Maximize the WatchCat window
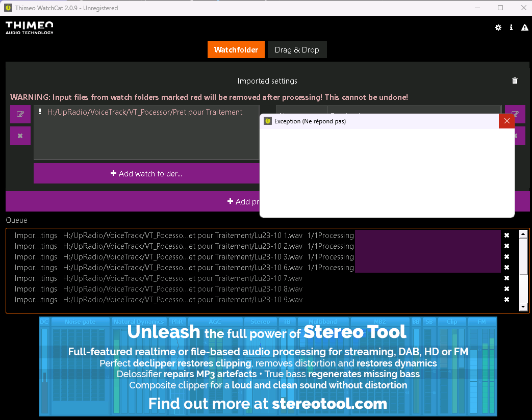The height and width of the screenshot is (420, 532). tap(500, 8)
